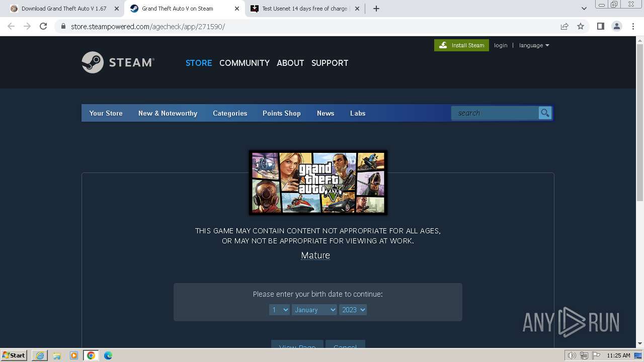Open the STORE menu
This screenshot has height=362, width=644.
(199, 63)
